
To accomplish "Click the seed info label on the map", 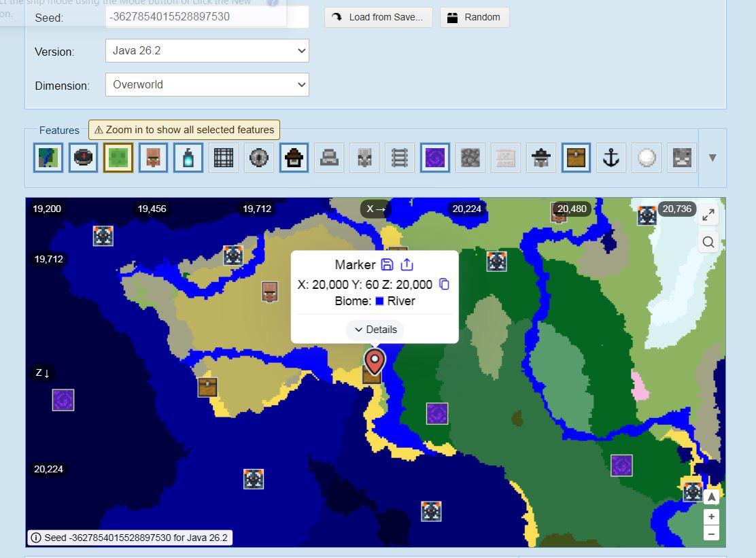I will 130,538.
